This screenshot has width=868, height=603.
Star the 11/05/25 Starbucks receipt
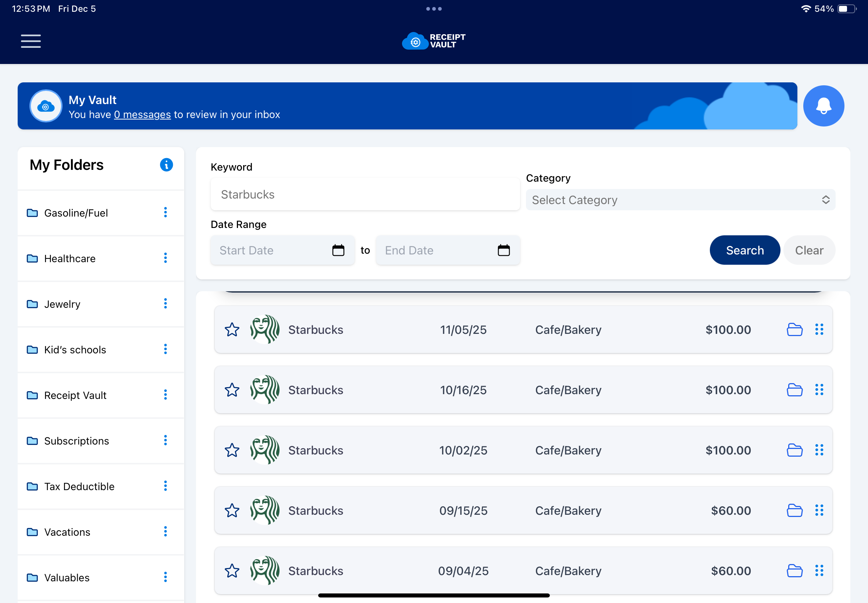coord(232,329)
